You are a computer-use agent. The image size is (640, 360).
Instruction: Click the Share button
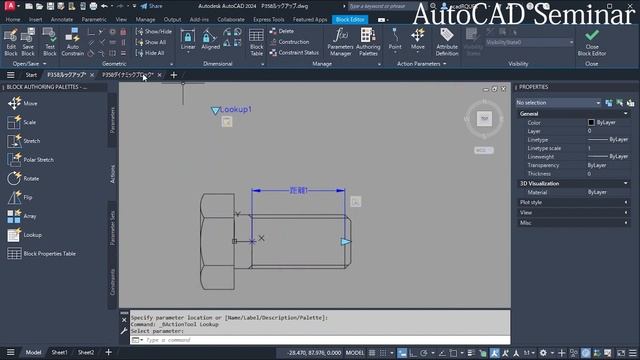click(x=151, y=6)
